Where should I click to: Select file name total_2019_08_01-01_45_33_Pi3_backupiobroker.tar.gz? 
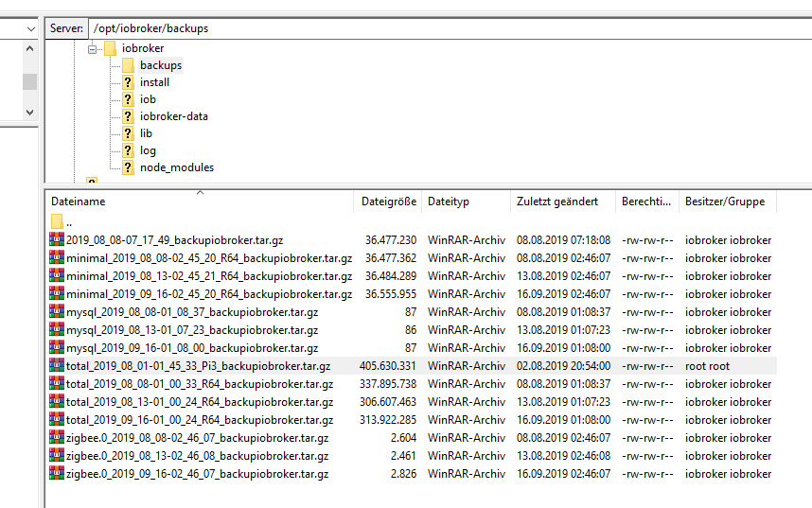(x=199, y=366)
